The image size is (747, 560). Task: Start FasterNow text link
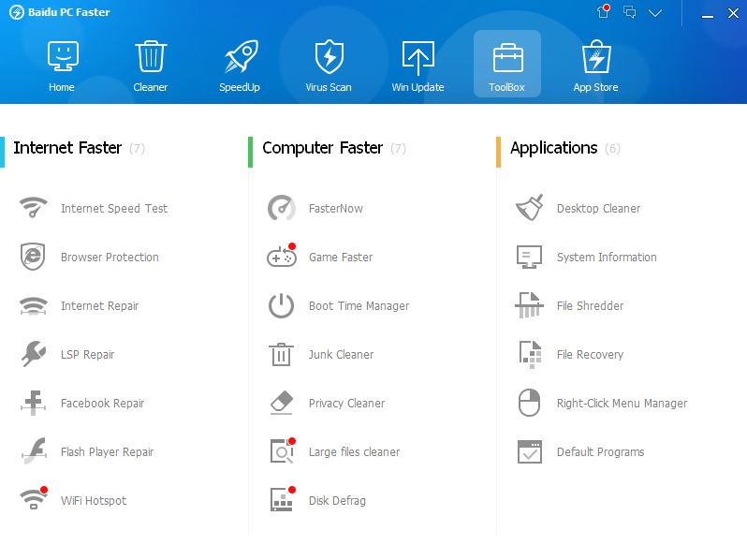(336, 208)
